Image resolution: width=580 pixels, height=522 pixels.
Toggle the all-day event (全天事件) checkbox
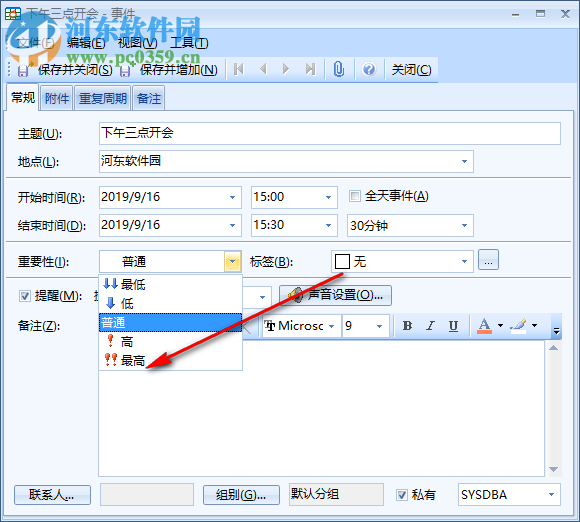point(355,196)
